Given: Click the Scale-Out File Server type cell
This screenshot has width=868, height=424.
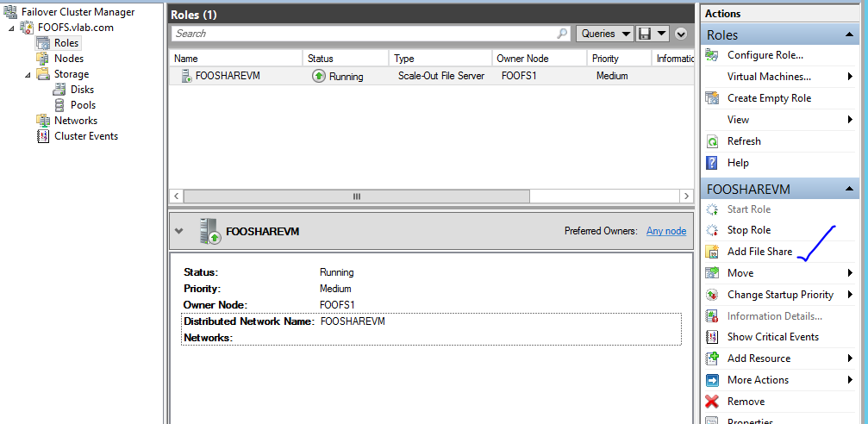Looking at the screenshot, I should [x=440, y=76].
